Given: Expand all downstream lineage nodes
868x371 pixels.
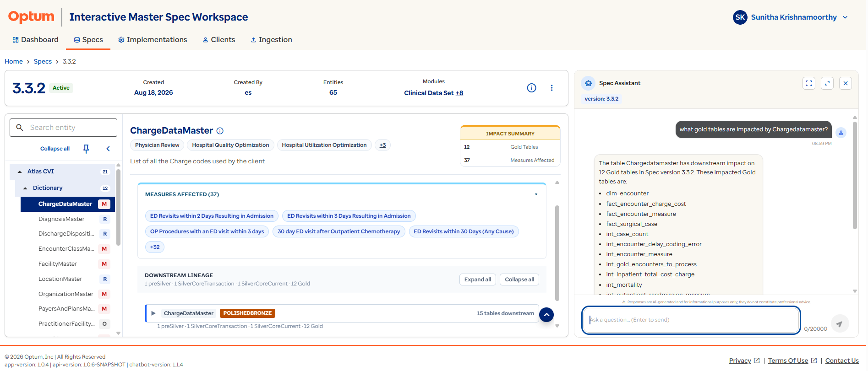Looking at the screenshot, I should (478, 280).
